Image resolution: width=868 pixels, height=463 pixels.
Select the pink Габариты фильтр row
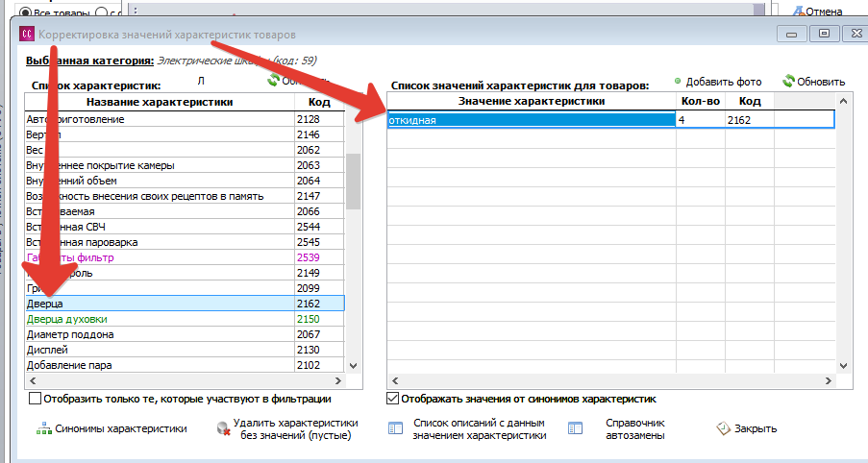tap(185, 257)
